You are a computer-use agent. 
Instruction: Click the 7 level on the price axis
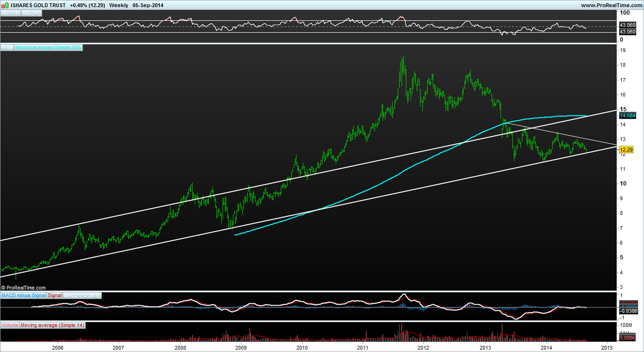(622, 228)
